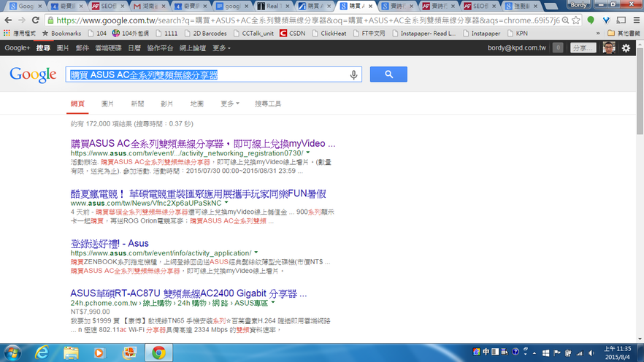Open Google settings gear icon
Image resolution: width=644 pixels, height=362 pixels.
(x=626, y=48)
